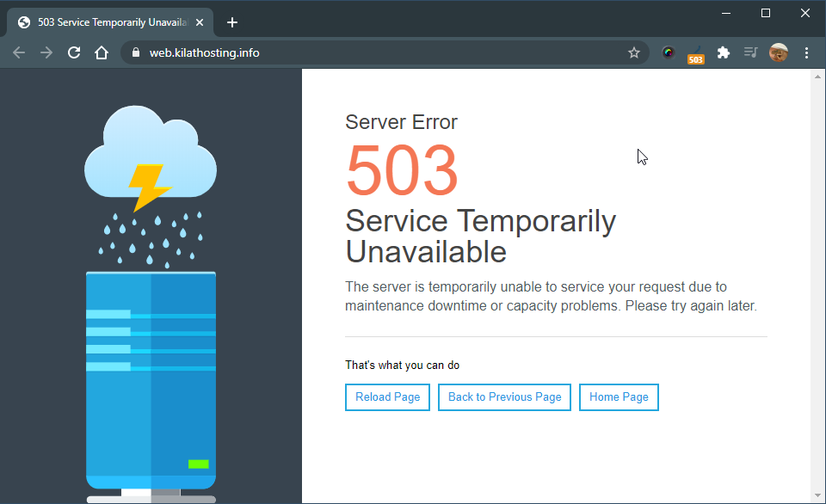This screenshot has width=826, height=504.
Task: Click the profile avatar to switch accounts
Action: 779,52
